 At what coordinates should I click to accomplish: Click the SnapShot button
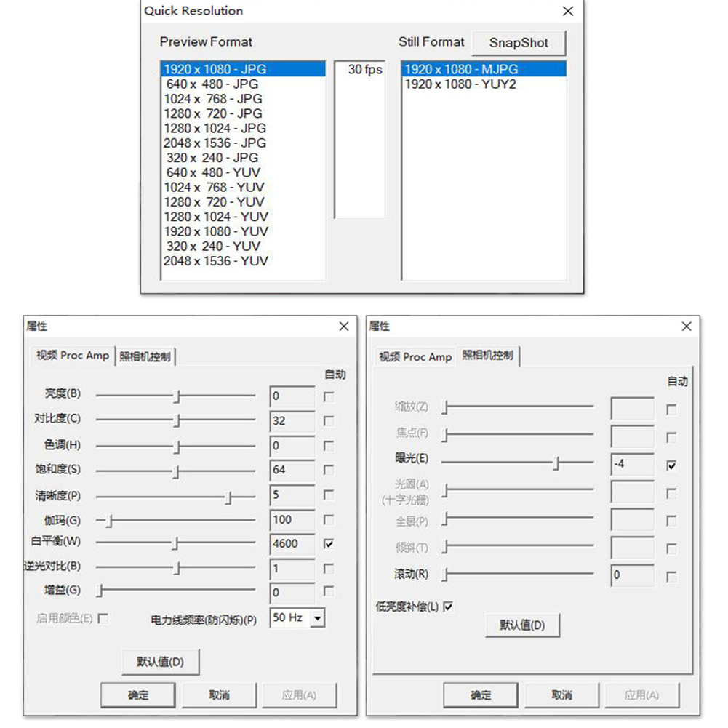tap(519, 43)
